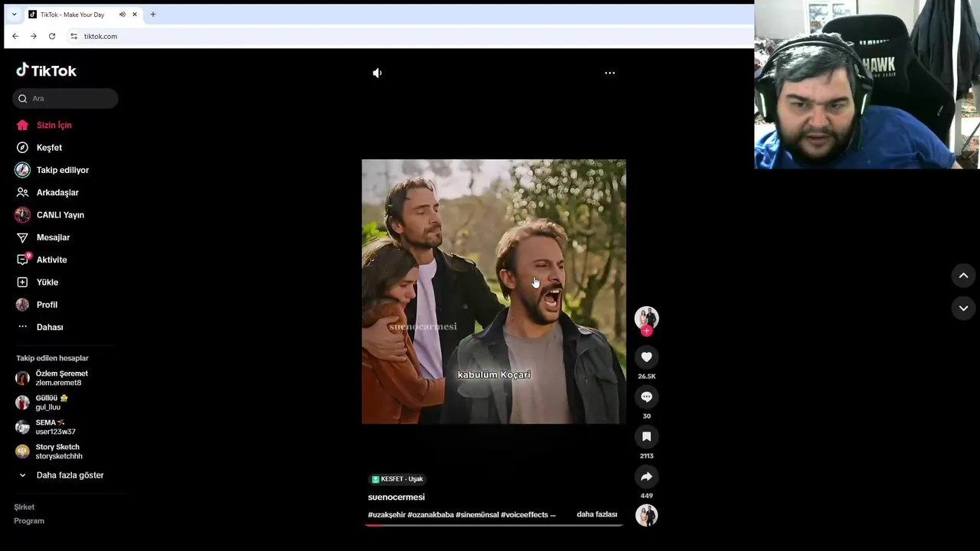The width and height of the screenshot is (980, 551).
Task: Open Program footer link
Action: 29,520
